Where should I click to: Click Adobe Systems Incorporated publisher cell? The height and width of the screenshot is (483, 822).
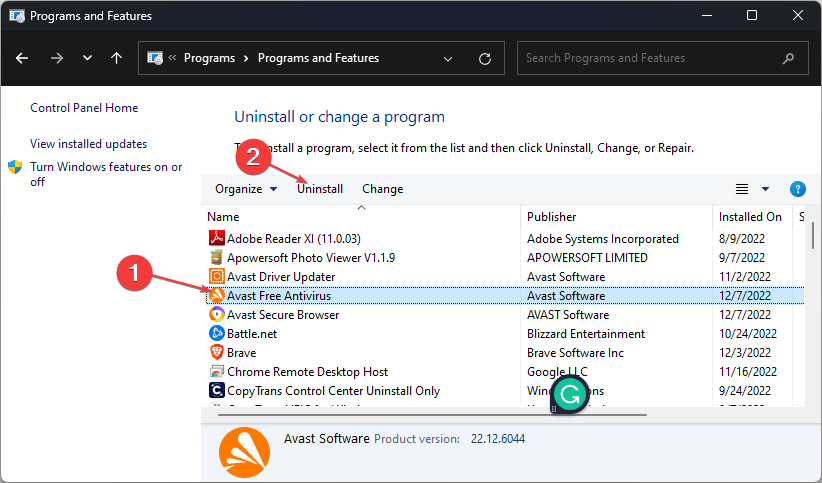(x=603, y=239)
